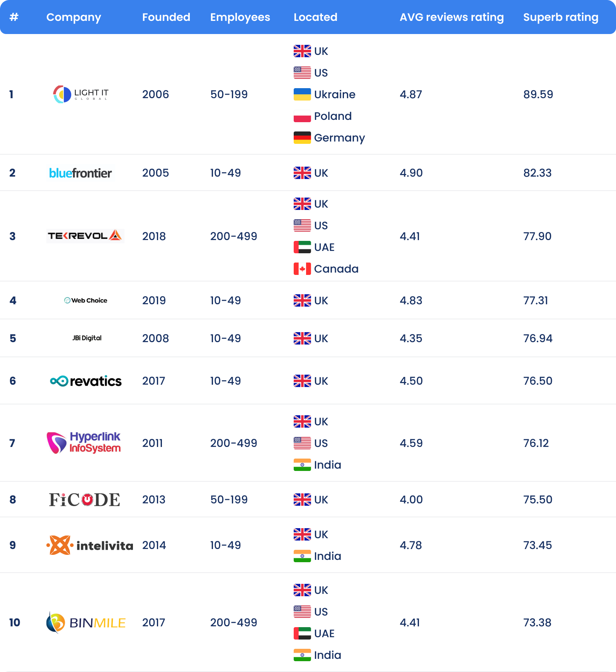The height and width of the screenshot is (672, 616).
Task: Click the Poland location label
Action: [x=333, y=116]
